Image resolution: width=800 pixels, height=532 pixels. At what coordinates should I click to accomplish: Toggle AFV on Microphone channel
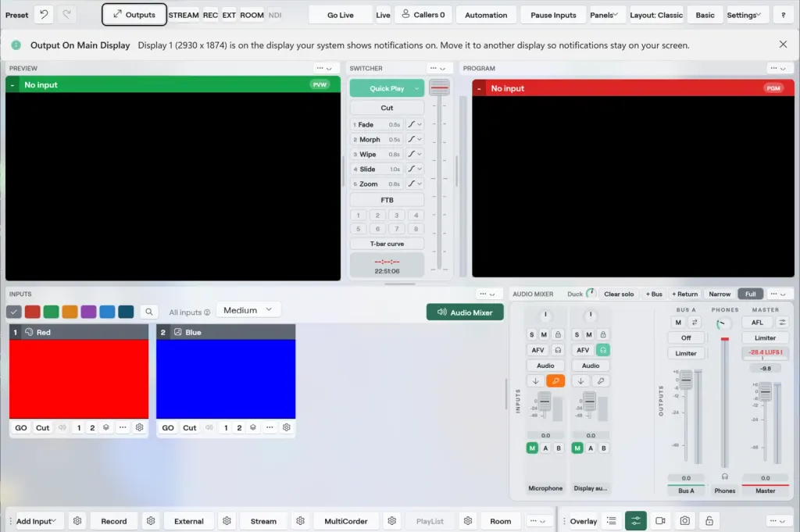point(537,350)
